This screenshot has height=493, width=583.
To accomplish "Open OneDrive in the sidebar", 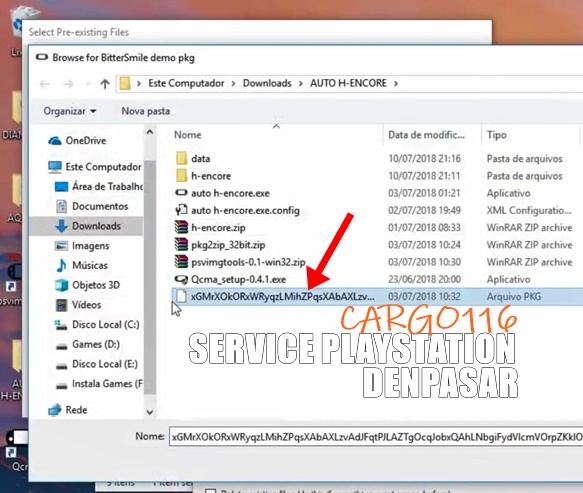I will [86, 141].
